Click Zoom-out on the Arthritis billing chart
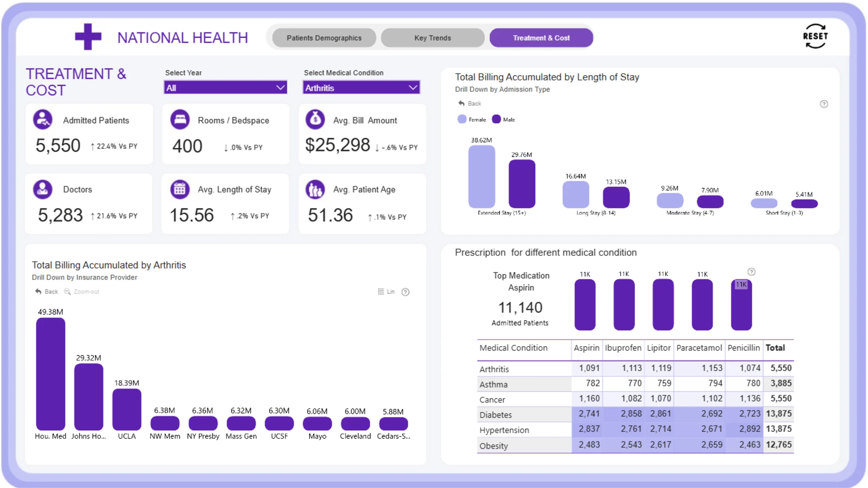 pyautogui.click(x=81, y=291)
